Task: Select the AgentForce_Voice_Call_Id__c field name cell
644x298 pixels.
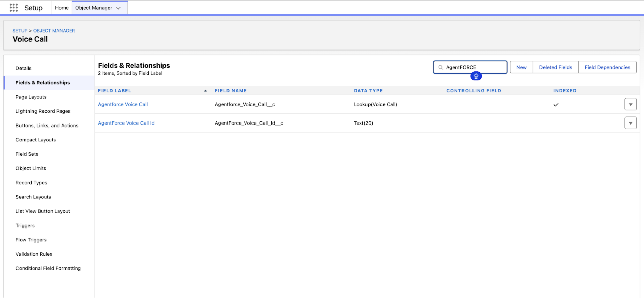Action: (x=249, y=123)
